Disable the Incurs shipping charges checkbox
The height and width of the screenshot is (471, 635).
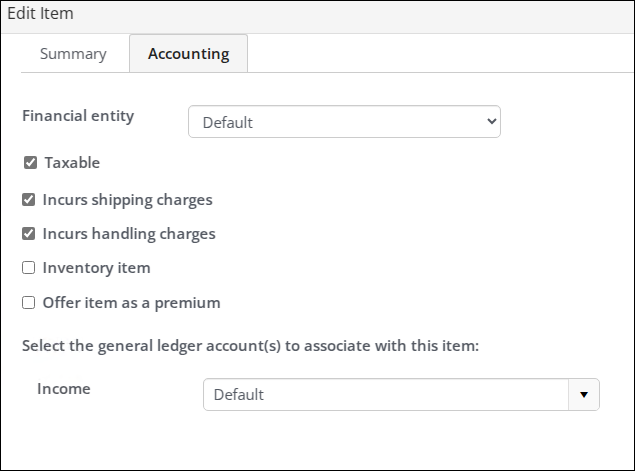click(29, 200)
